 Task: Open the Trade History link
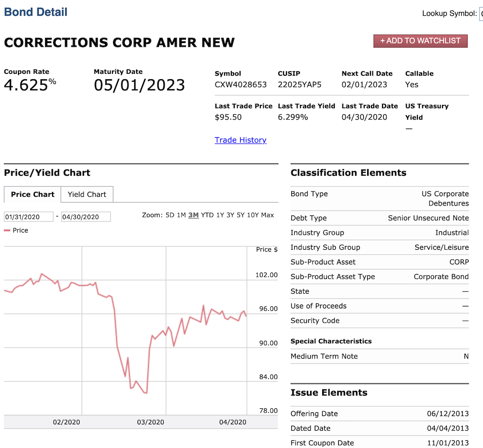pyautogui.click(x=240, y=140)
